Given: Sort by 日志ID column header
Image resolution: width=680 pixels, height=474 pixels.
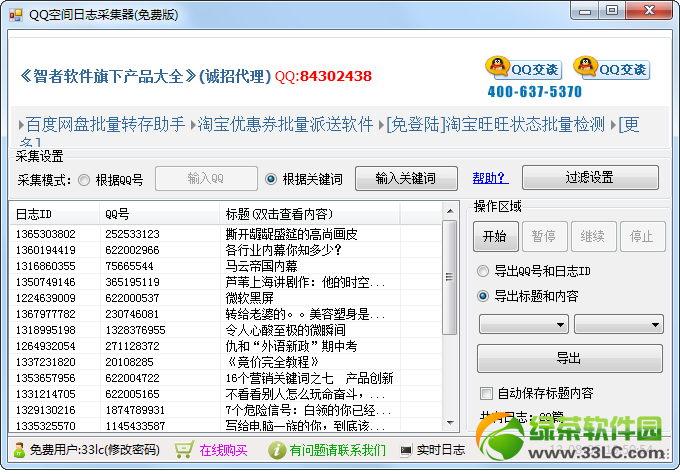Looking at the screenshot, I should pos(55,214).
